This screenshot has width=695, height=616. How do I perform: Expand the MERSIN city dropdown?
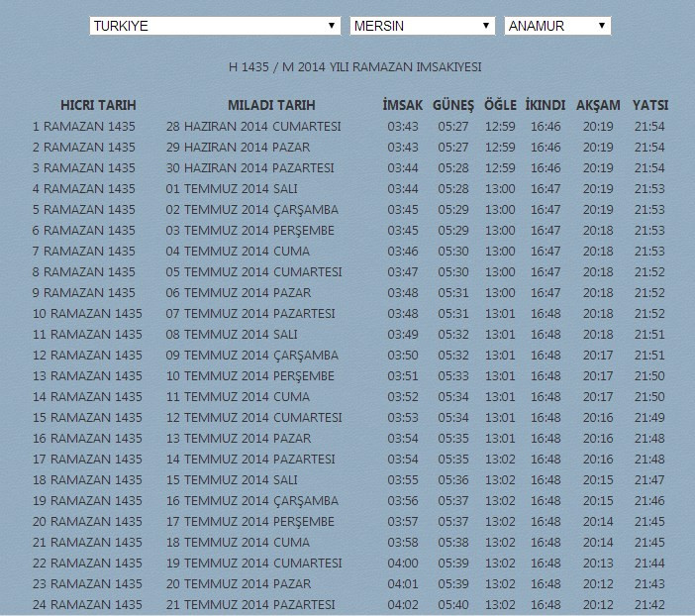click(422, 26)
